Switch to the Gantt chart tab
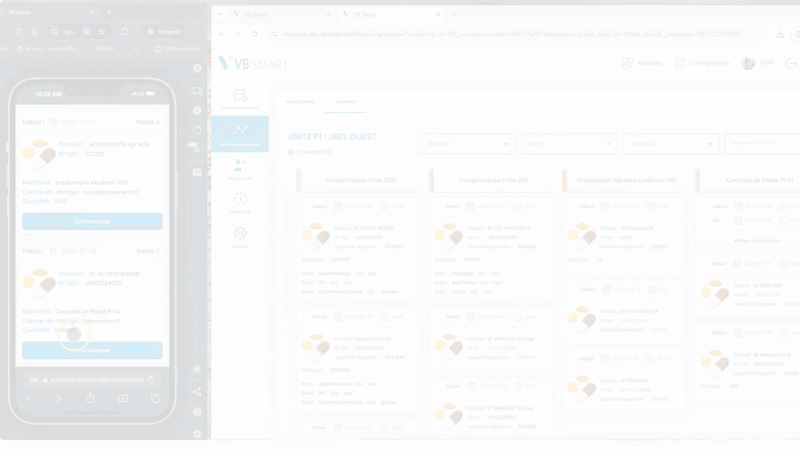The width and height of the screenshot is (800, 450). pos(300,102)
